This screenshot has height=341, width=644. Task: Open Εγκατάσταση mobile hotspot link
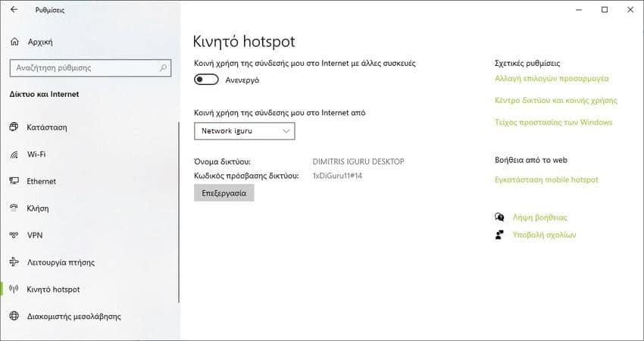[546, 180]
